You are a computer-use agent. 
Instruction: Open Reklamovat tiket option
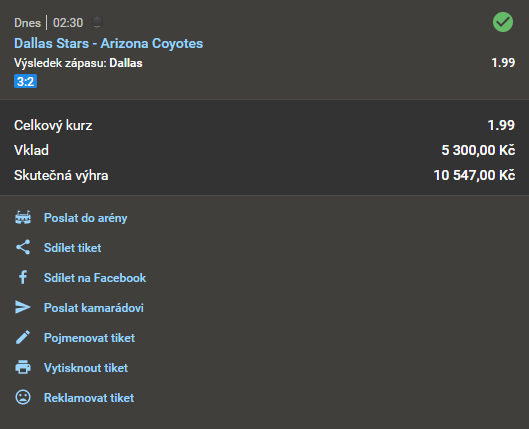point(89,398)
